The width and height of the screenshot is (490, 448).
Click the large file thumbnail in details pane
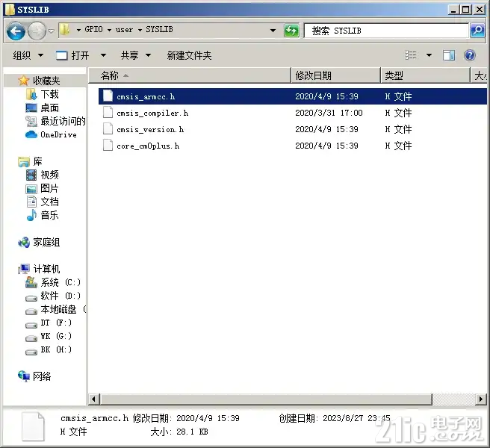point(33,426)
